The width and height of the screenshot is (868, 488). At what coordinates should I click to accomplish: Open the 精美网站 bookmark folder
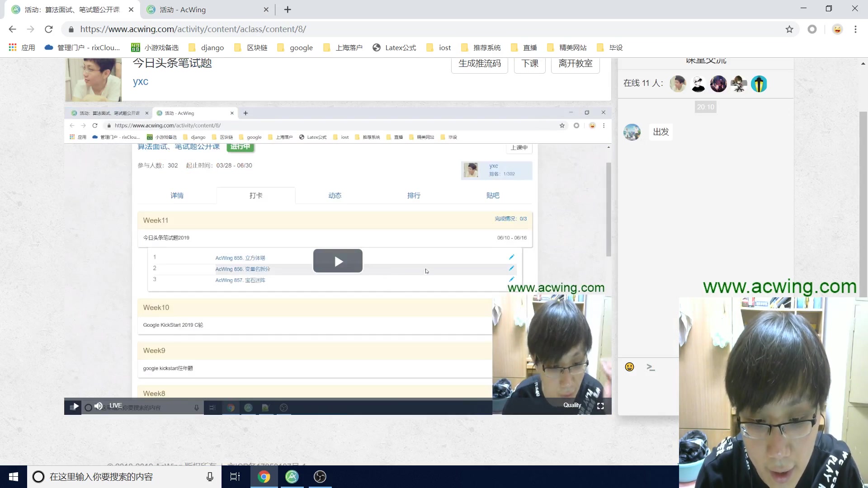point(567,47)
